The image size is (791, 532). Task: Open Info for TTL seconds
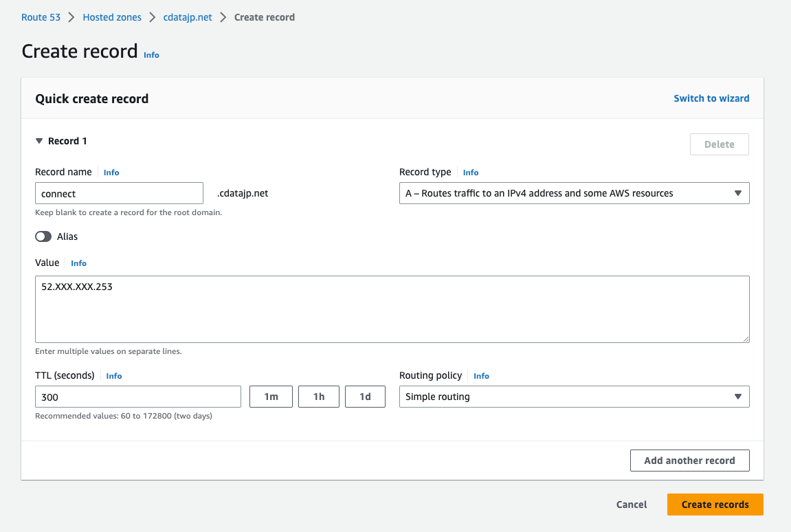click(x=114, y=376)
